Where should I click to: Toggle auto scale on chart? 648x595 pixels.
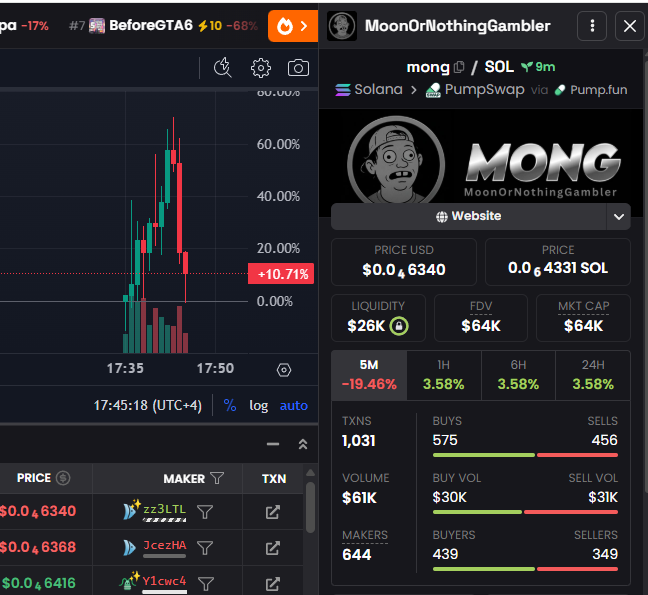coord(293,405)
